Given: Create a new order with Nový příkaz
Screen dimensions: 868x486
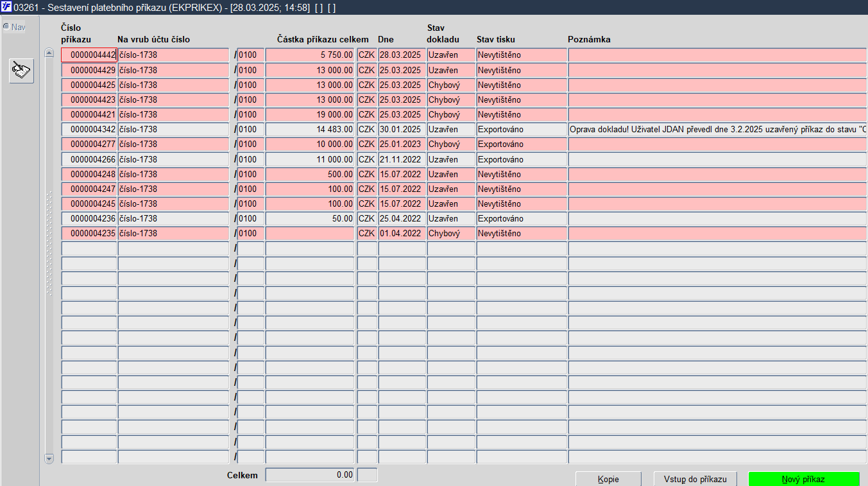Looking at the screenshot, I should click(804, 479).
